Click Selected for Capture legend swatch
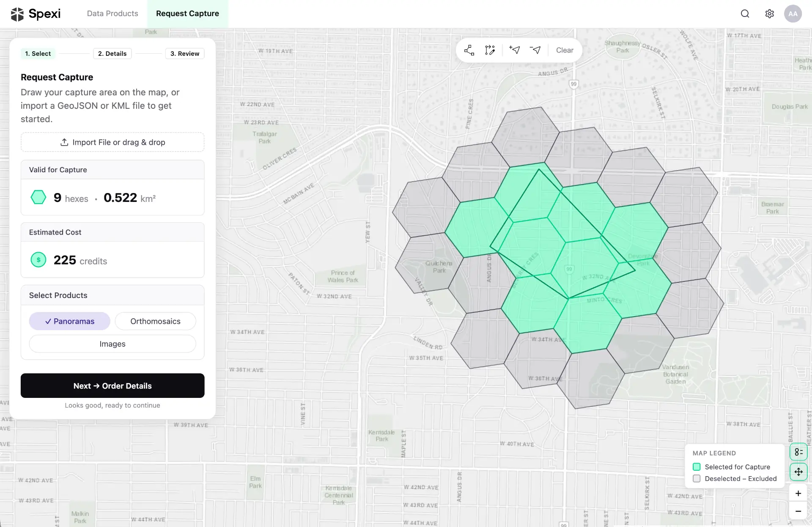812x527 pixels. (697, 467)
